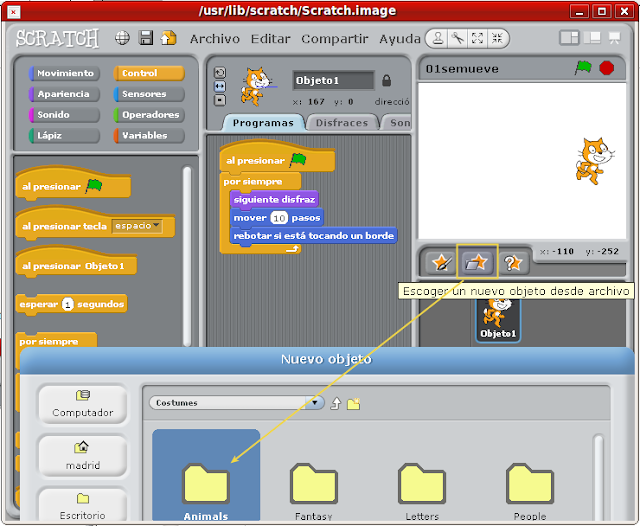Click the Scratch logo
The height and width of the screenshot is (526, 640).
pyautogui.click(x=57, y=39)
